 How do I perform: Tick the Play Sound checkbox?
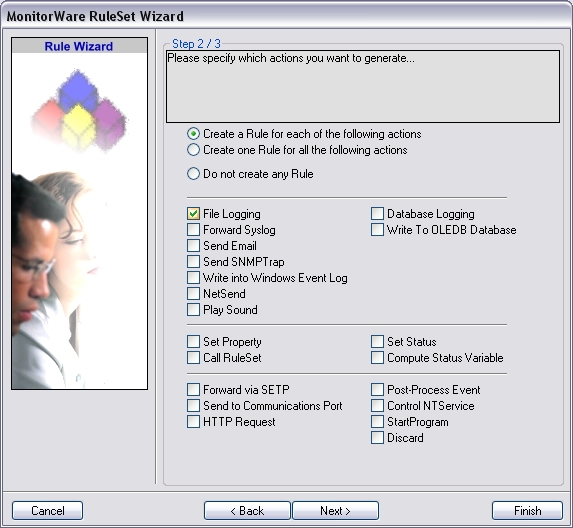pos(193,309)
